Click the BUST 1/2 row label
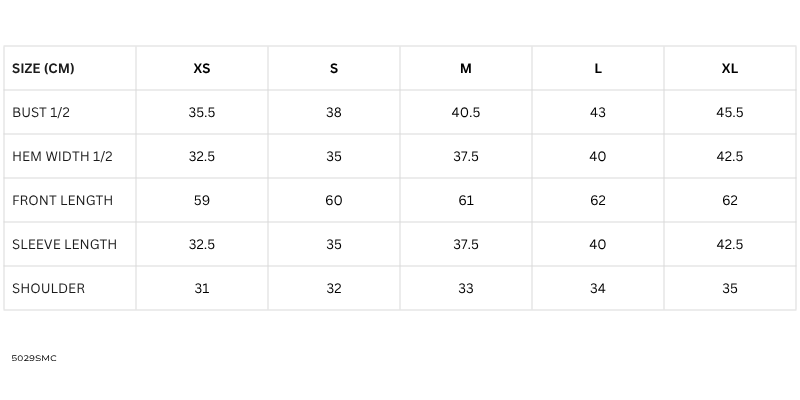Image resolution: width=800 pixels, height=400 pixels. click(41, 113)
